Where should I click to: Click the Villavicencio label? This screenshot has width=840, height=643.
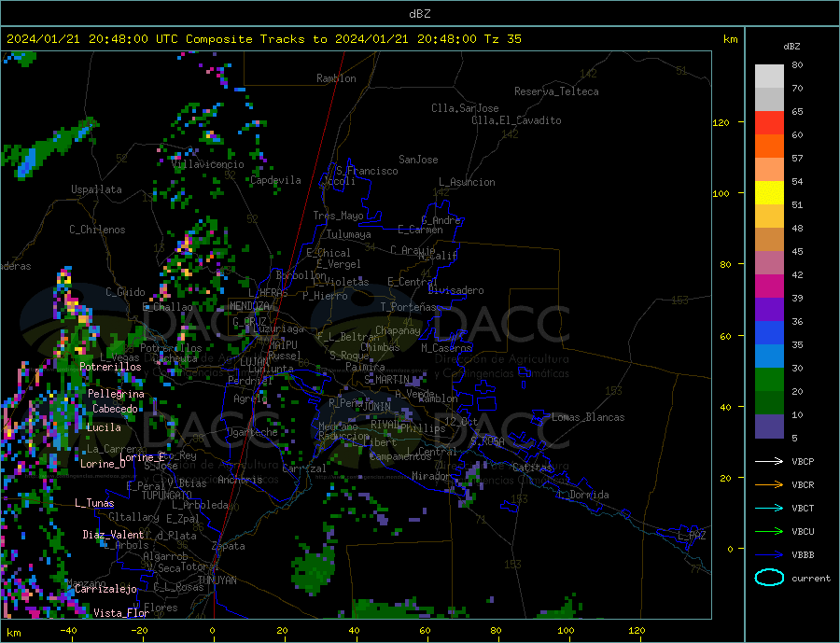pos(208,164)
